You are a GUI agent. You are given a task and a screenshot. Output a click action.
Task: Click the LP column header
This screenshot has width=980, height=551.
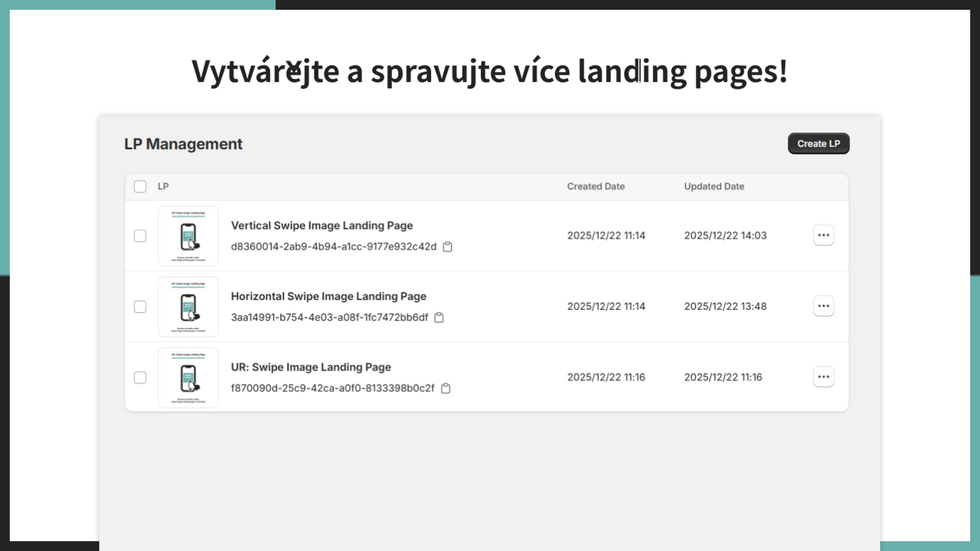coord(163,187)
